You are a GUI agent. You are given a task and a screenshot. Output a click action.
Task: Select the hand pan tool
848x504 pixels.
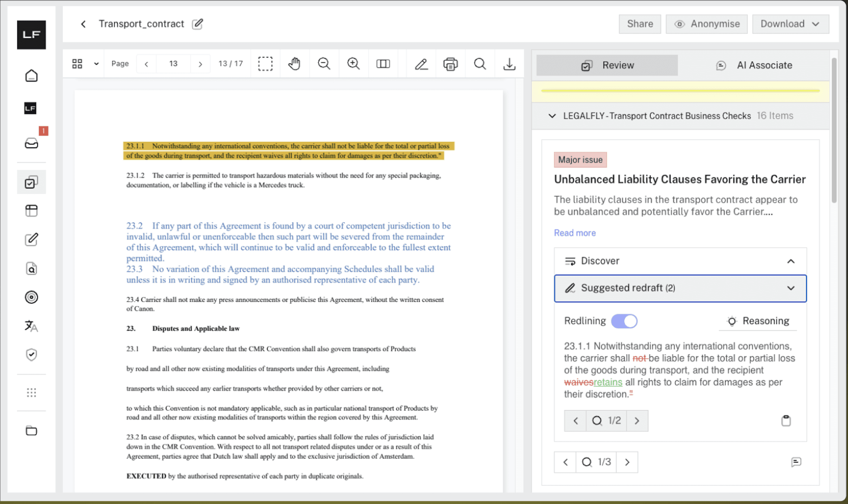[x=294, y=64]
